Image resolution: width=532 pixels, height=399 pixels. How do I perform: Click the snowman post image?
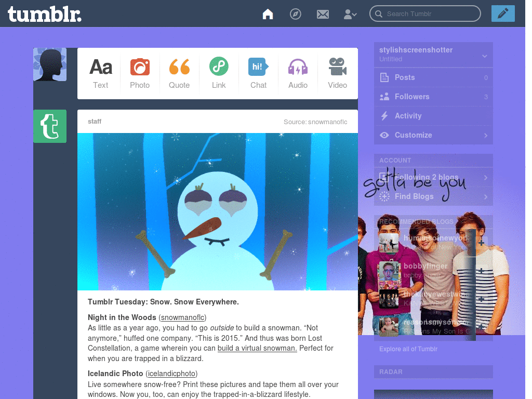coord(218,211)
